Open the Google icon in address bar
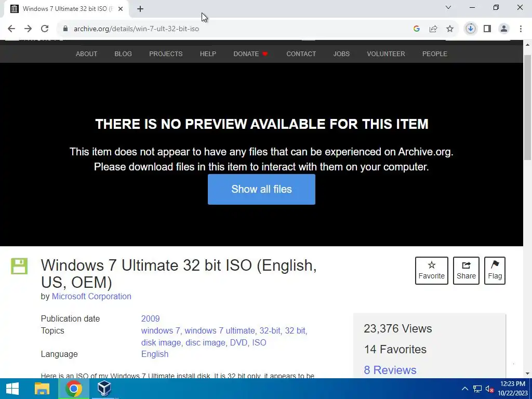Viewport: 532px width, 399px height. 417,29
